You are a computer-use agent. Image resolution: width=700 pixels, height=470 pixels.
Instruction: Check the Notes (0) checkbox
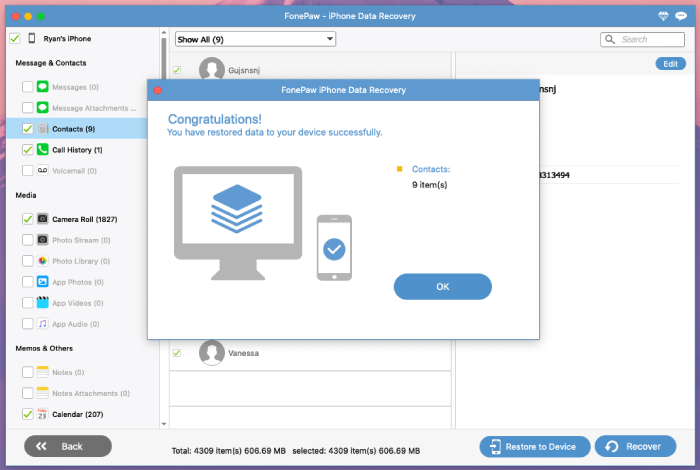(x=28, y=372)
